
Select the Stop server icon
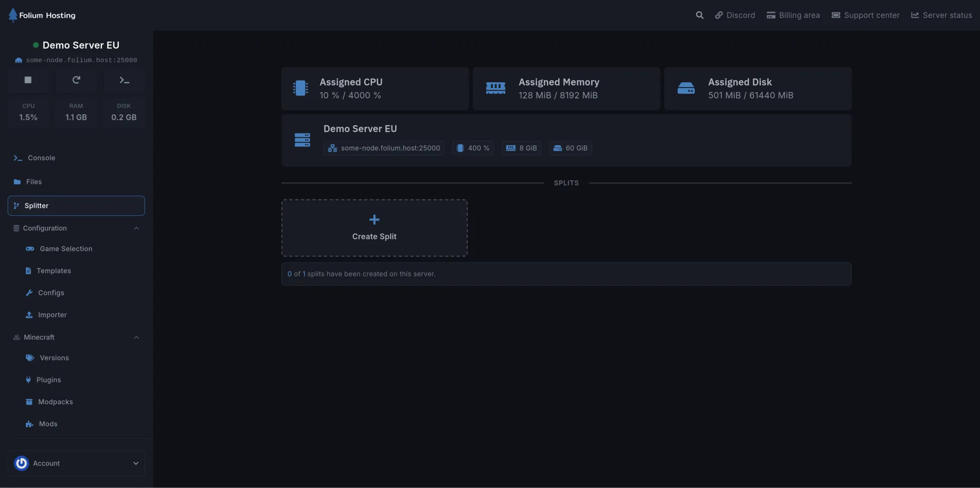point(28,80)
